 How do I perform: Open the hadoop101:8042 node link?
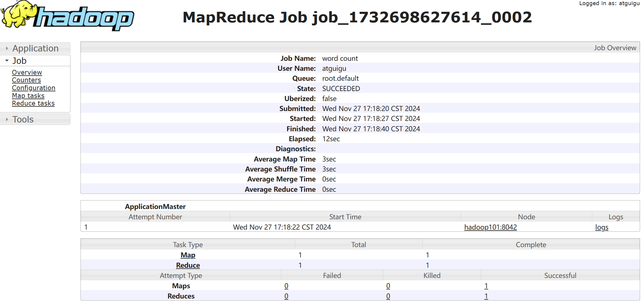(x=490, y=227)
